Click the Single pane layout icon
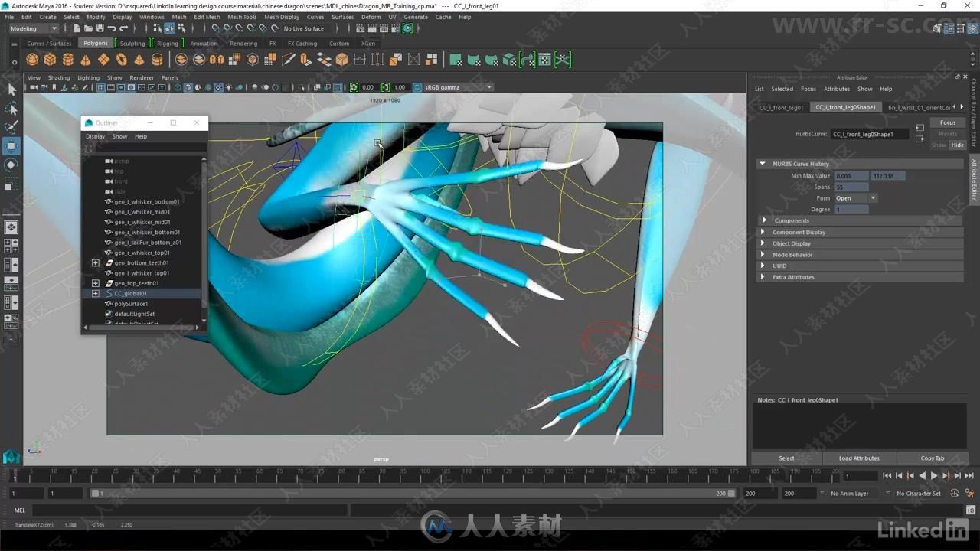 (11, 227)
